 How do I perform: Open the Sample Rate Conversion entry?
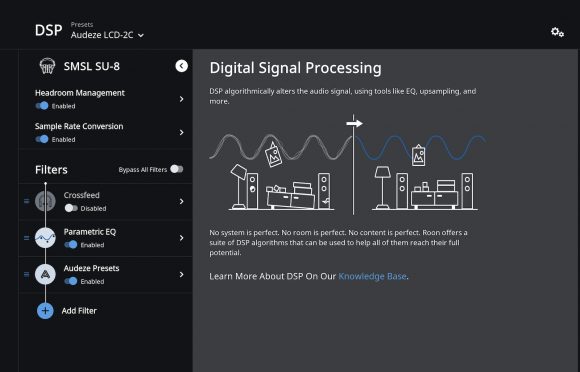[x=105, y=132]
